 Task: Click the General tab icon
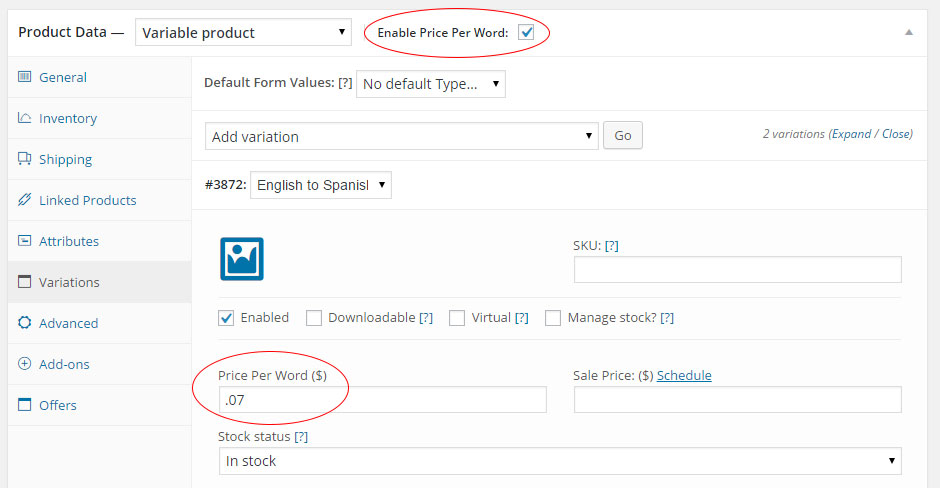(x=25, y=77)
